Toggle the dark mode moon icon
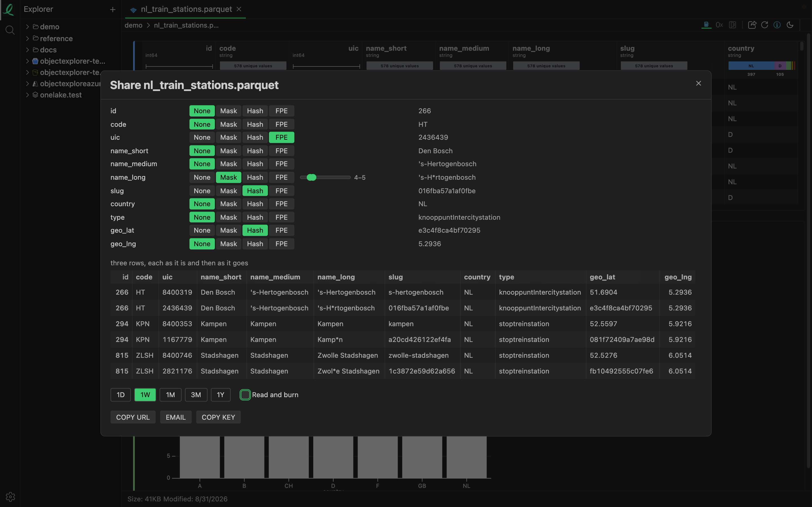The height and width of the screenshot is (507, 812). pyautogui.click(x=790, y=25)
